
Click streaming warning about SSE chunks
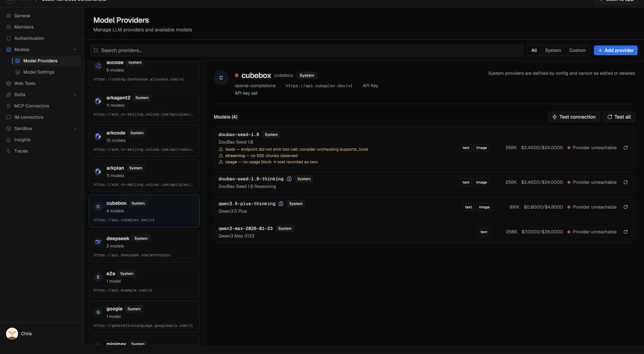tap(258, 156)
